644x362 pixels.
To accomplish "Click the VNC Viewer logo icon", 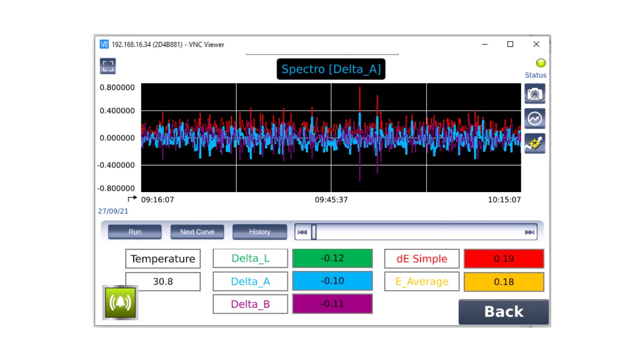I will 104,44.
